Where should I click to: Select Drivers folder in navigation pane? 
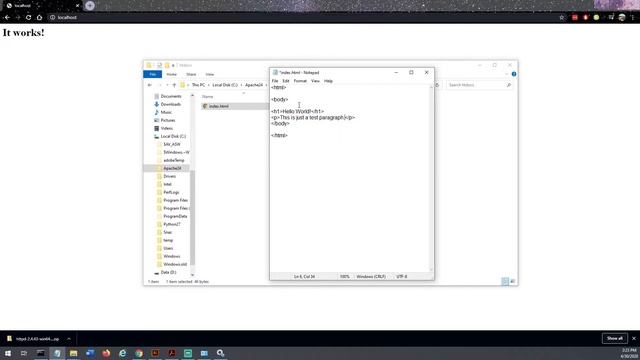click(169, 176)
